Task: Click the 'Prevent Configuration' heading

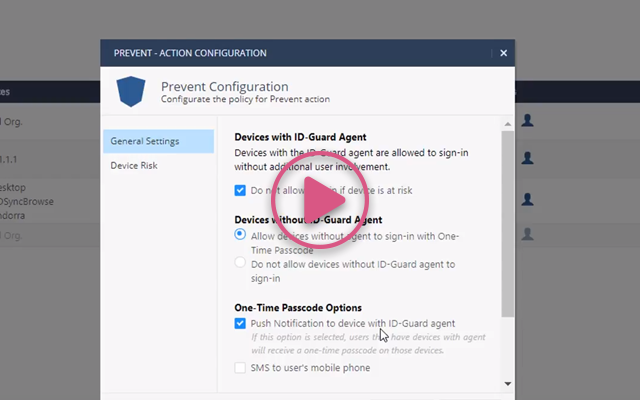Action: (224, 87)
